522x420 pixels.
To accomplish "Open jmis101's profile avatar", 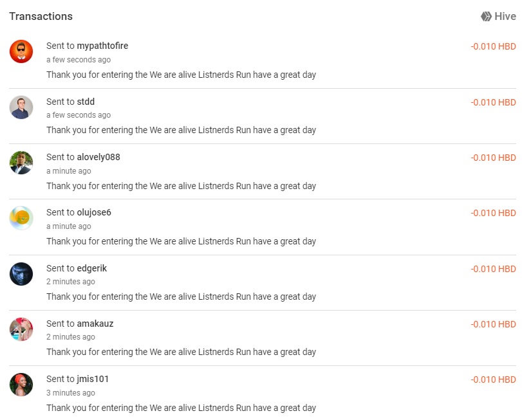I will coord(21,385).
